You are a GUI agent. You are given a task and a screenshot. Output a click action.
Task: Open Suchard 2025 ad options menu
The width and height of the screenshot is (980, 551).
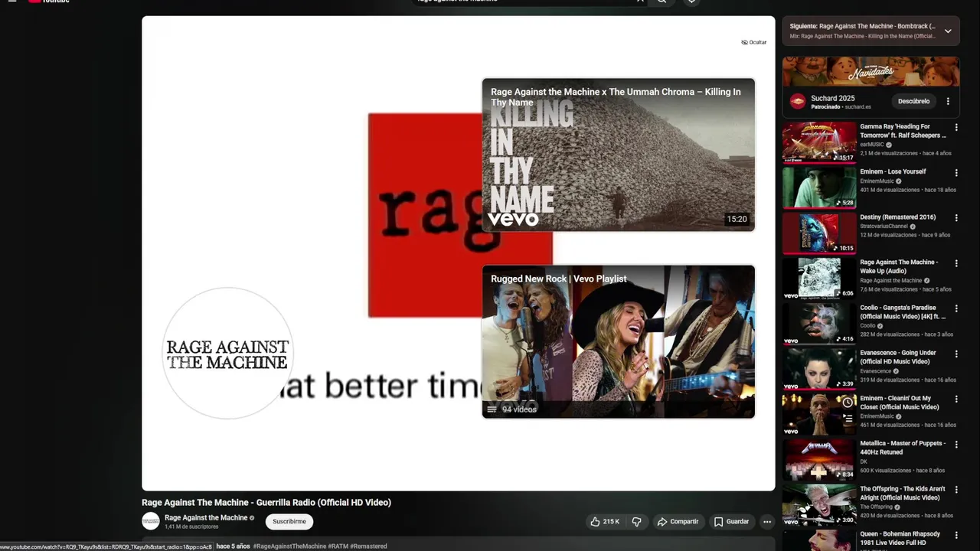[x=948, y=101]
